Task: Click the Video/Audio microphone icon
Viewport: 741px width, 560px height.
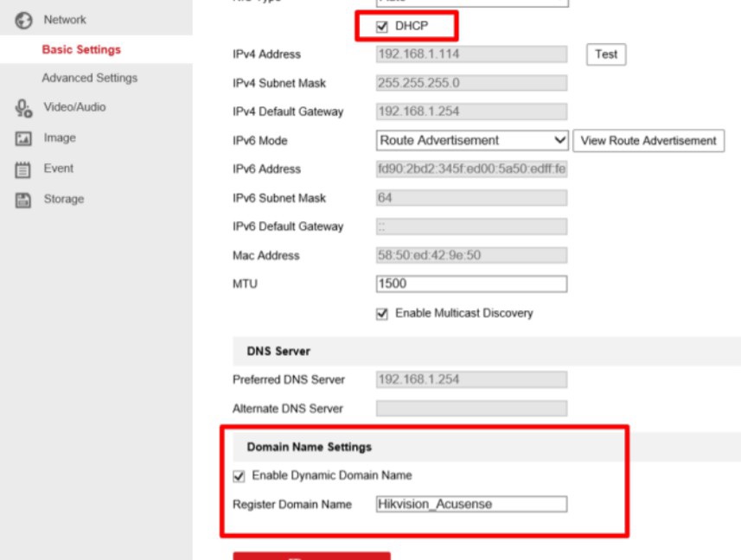Action: coord(23,108)
